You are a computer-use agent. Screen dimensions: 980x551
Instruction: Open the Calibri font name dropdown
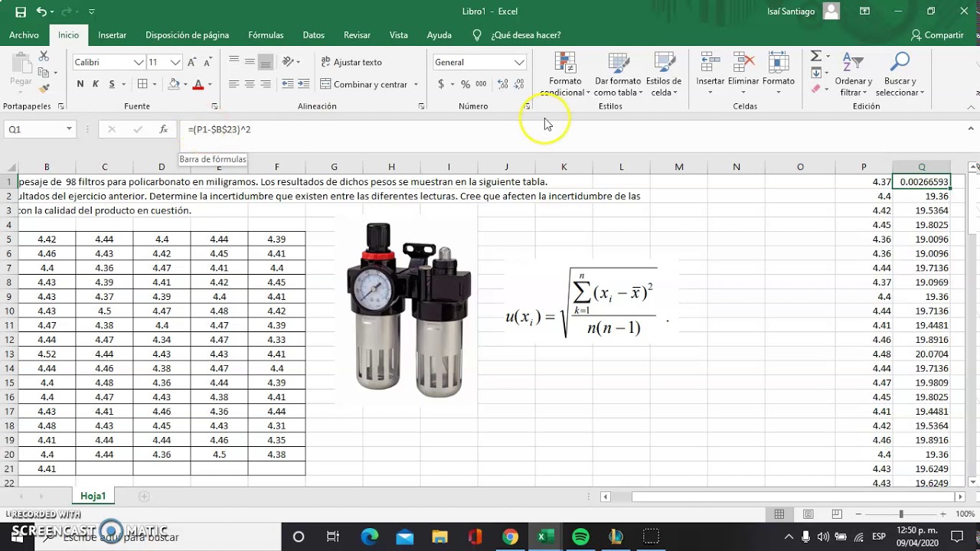[139, 62]
